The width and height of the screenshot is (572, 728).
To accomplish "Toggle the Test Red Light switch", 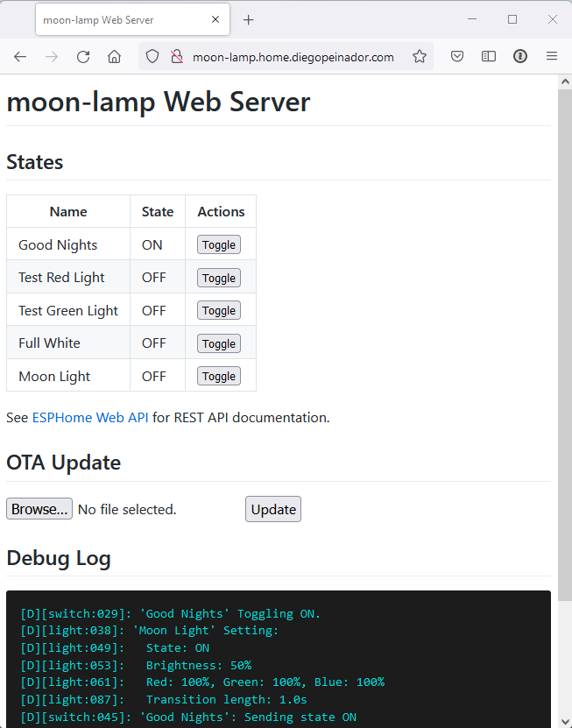I will (218, 277).
